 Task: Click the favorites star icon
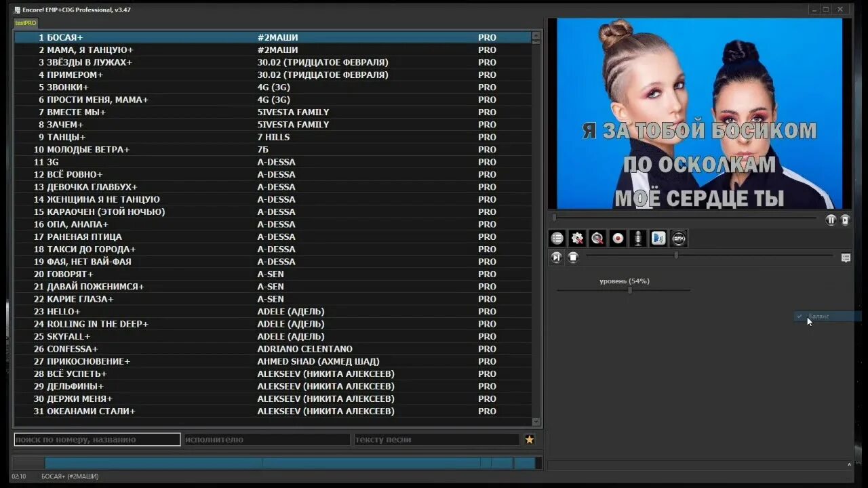coord(530,439)
